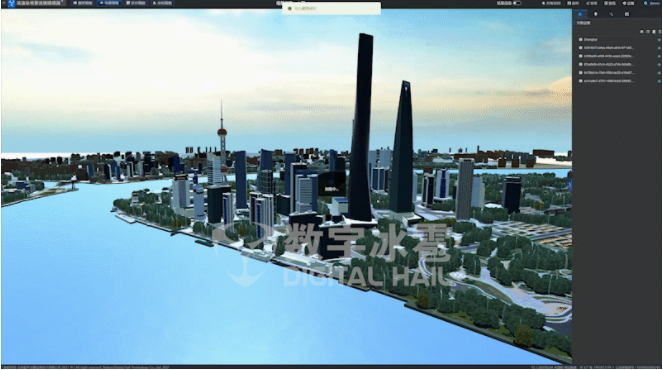Click the share button in top bar

click(592, 3)
